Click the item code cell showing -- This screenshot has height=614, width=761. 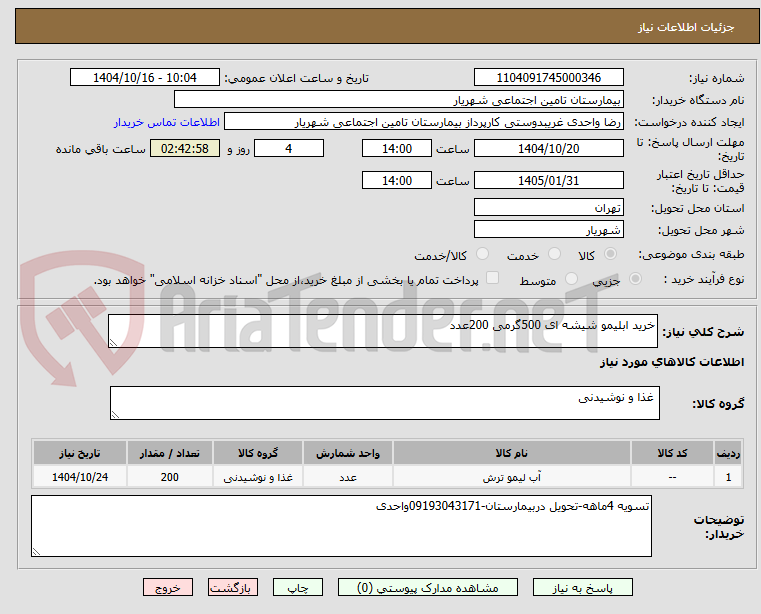[672, 478]
